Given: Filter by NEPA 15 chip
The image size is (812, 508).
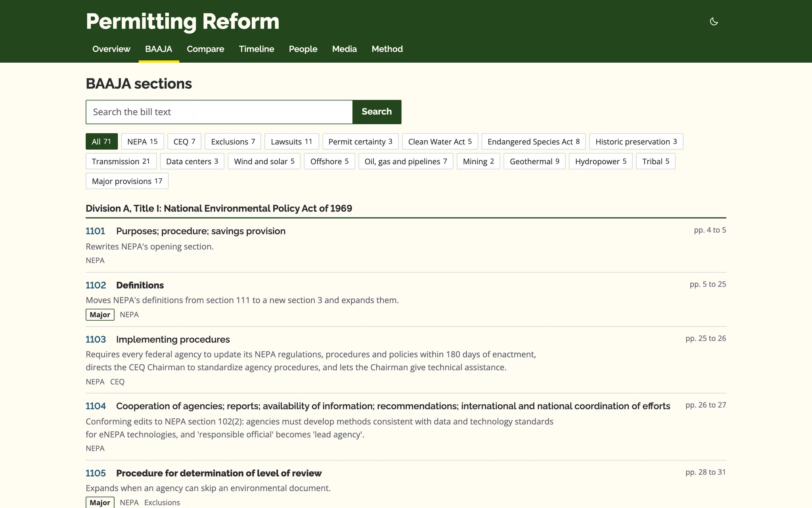Looking at the screenshot, I should click(142, 142).
